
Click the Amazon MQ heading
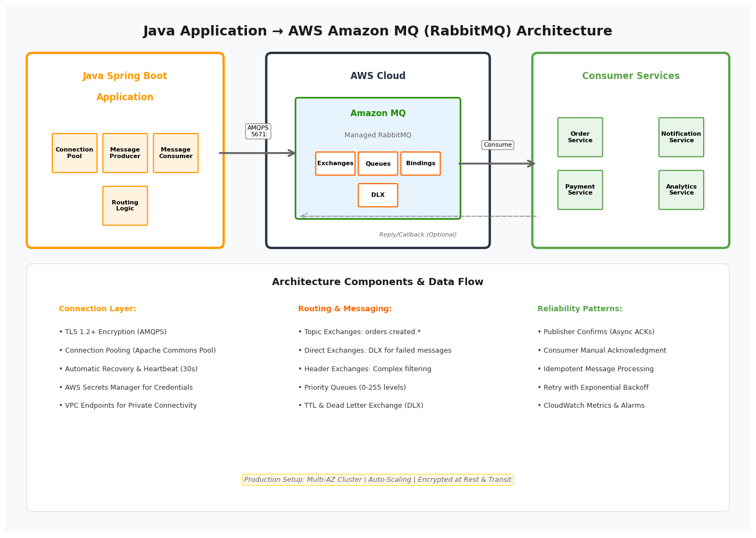tap(378, 113)
